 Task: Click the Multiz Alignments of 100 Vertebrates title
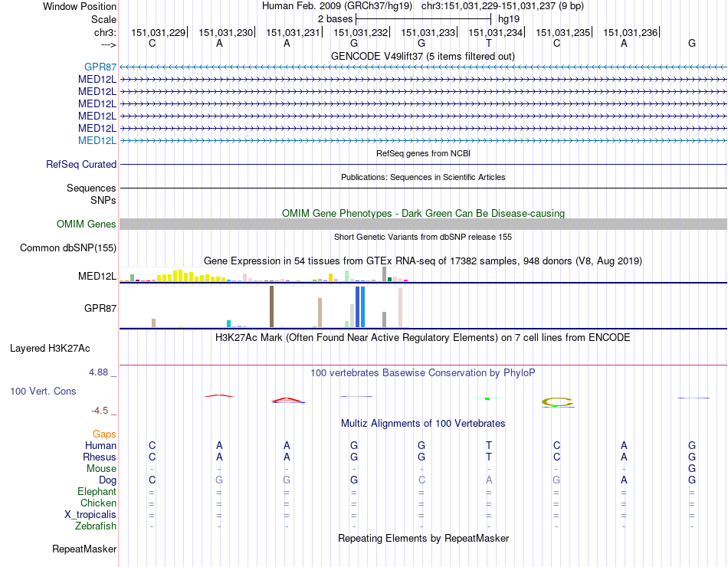click(x=423, y=424)
